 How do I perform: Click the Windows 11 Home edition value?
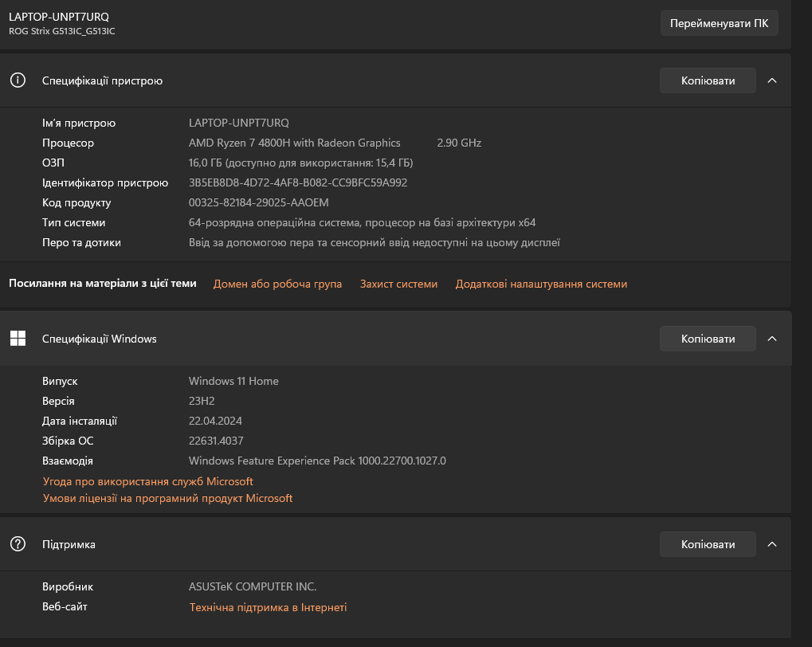[233, 381]
